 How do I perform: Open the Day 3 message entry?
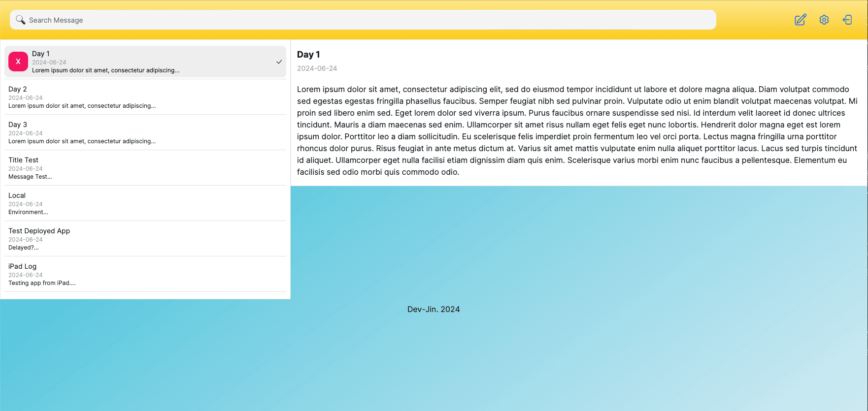(145, 132)
